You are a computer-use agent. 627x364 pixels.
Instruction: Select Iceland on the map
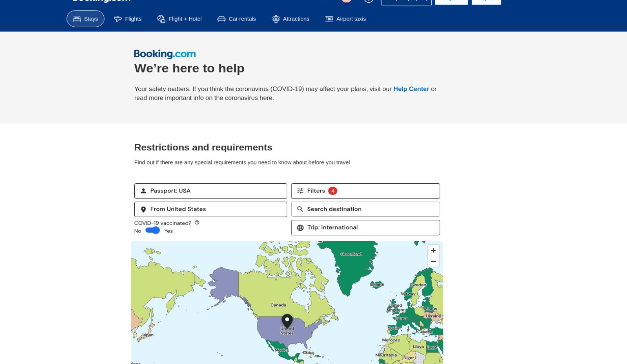tap(377, 285)
